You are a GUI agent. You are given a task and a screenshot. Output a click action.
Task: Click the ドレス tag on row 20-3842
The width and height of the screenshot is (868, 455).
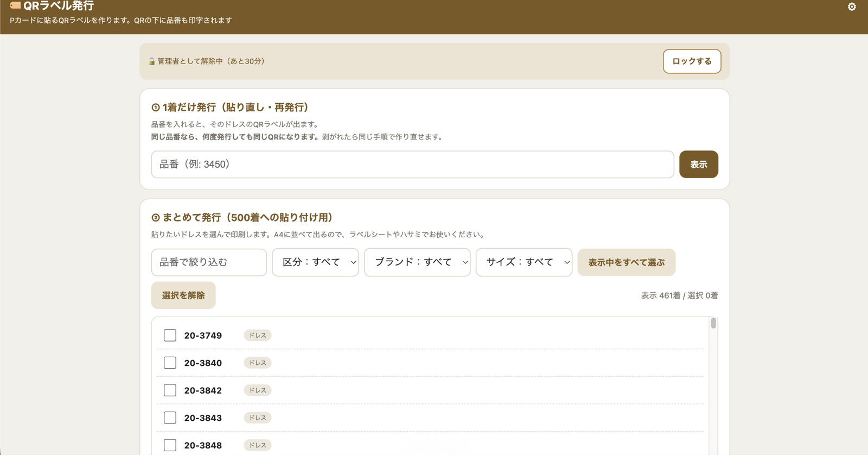tap(257, 390)
